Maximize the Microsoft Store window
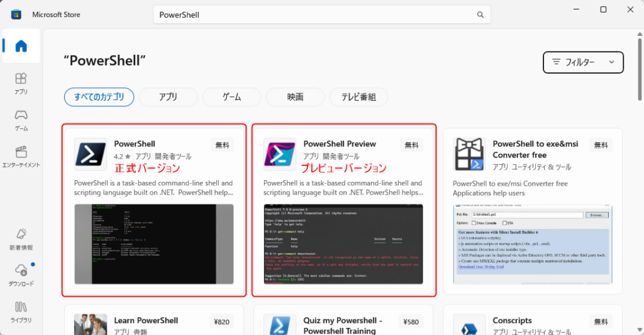 (603, 9)
